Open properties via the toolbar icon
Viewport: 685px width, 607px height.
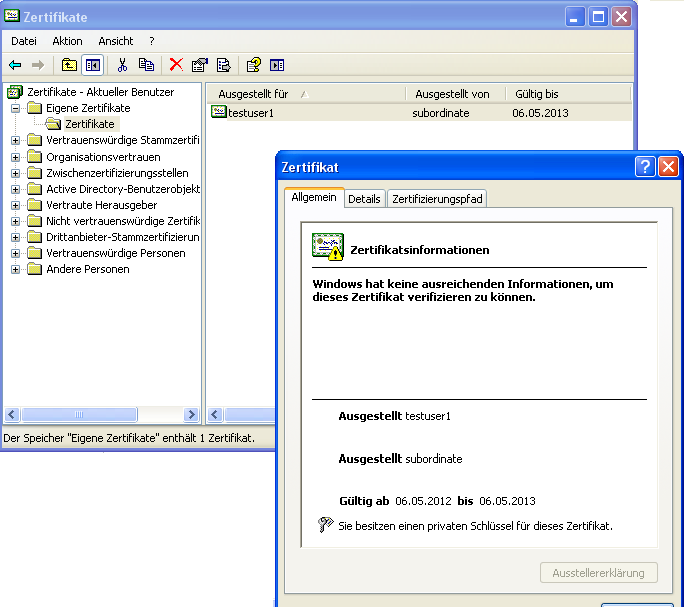pos(199,65)
